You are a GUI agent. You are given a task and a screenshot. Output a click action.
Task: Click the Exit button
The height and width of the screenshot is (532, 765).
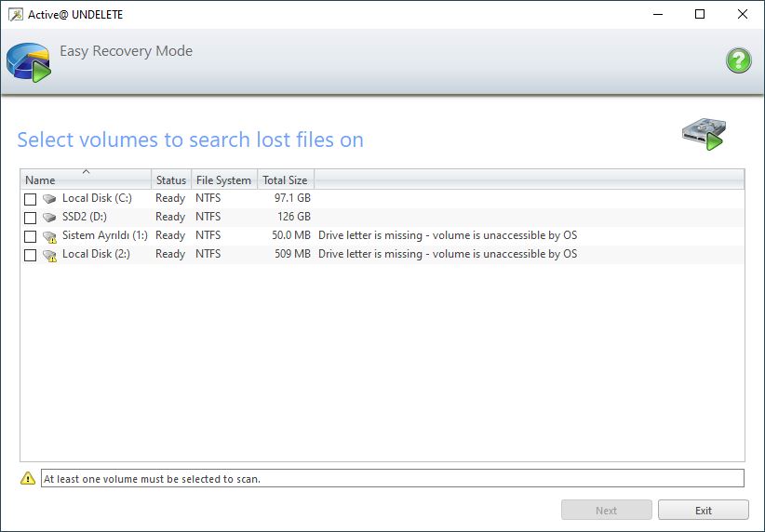(703, 510)
